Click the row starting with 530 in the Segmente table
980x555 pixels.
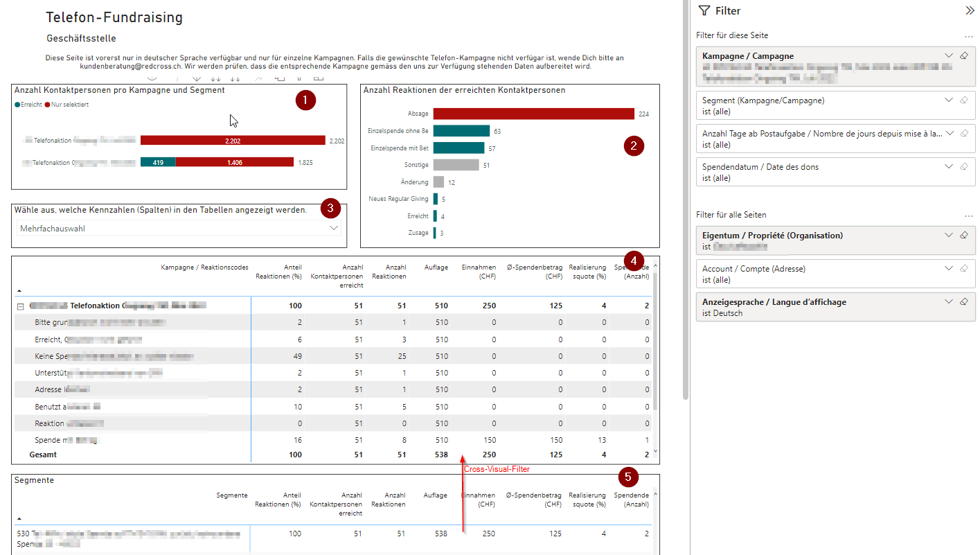click(x=332, y=538)
